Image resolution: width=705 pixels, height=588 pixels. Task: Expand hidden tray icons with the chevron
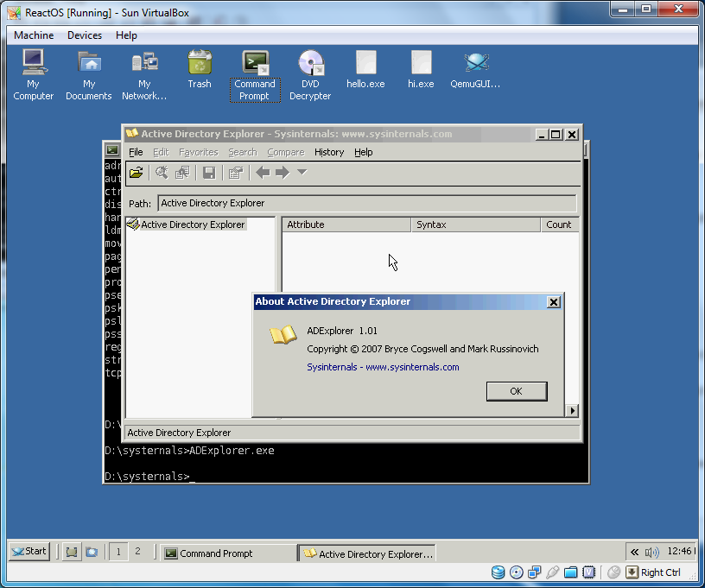[634, 552]
